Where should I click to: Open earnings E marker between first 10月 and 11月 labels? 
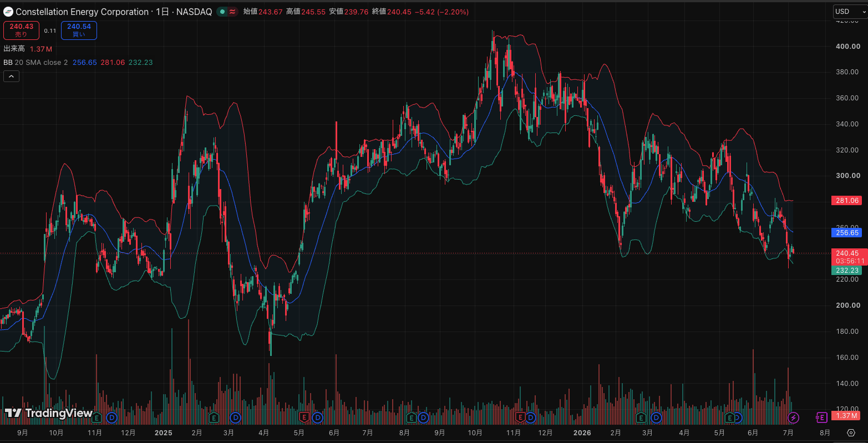[97, 417]
